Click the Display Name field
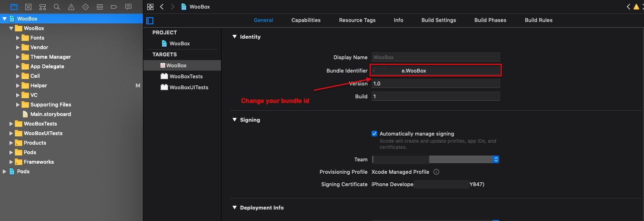 tap(435, 57)
